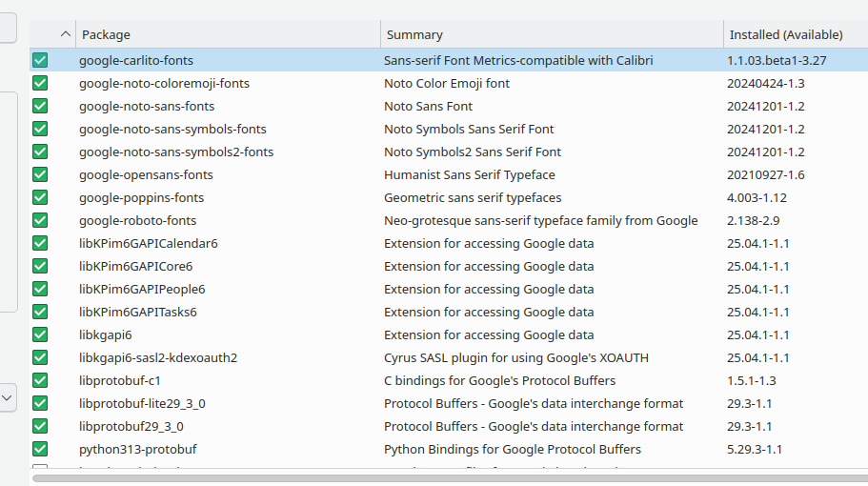Viewport: 868px width, 486px height.
Task: Click summary 'Cyrus SASL plugin for using Google's XOAUTH'
Action: 516,357
